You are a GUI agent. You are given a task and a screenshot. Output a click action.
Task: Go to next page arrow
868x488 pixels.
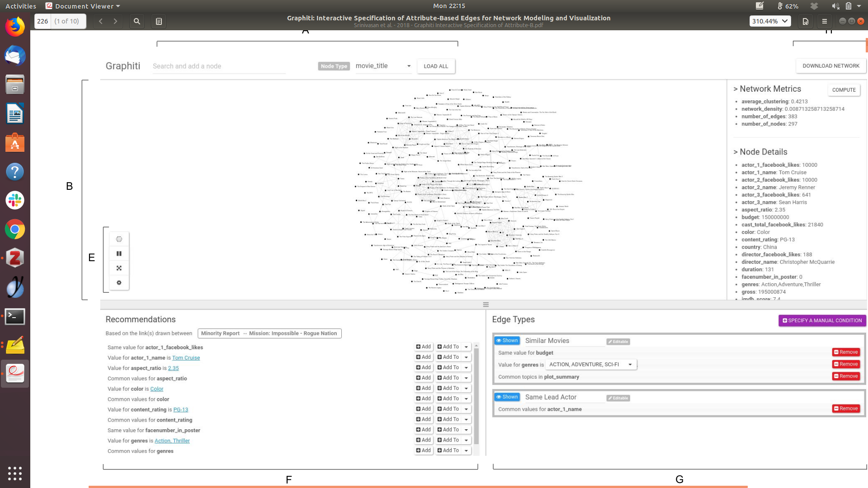[x=116, y=21]
